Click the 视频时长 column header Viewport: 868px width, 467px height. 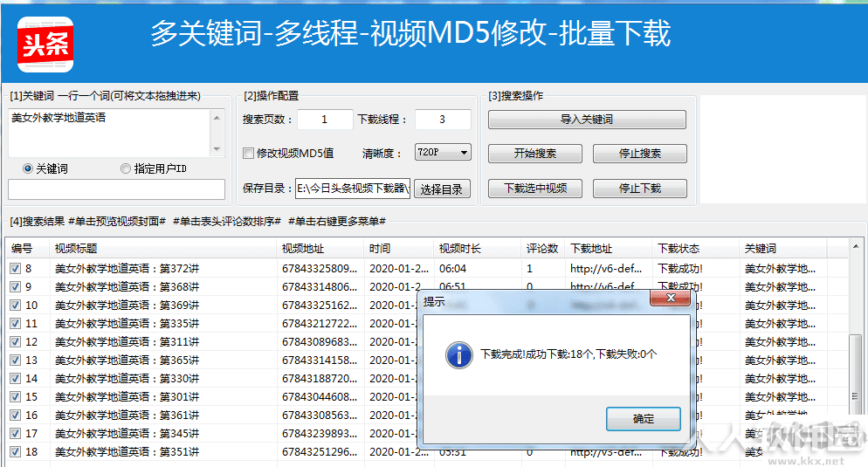[x=477, y=249]
